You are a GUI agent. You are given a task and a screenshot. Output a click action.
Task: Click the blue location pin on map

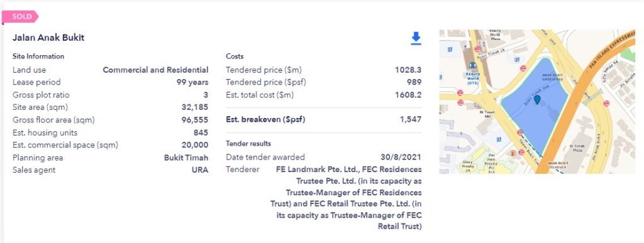537,99
